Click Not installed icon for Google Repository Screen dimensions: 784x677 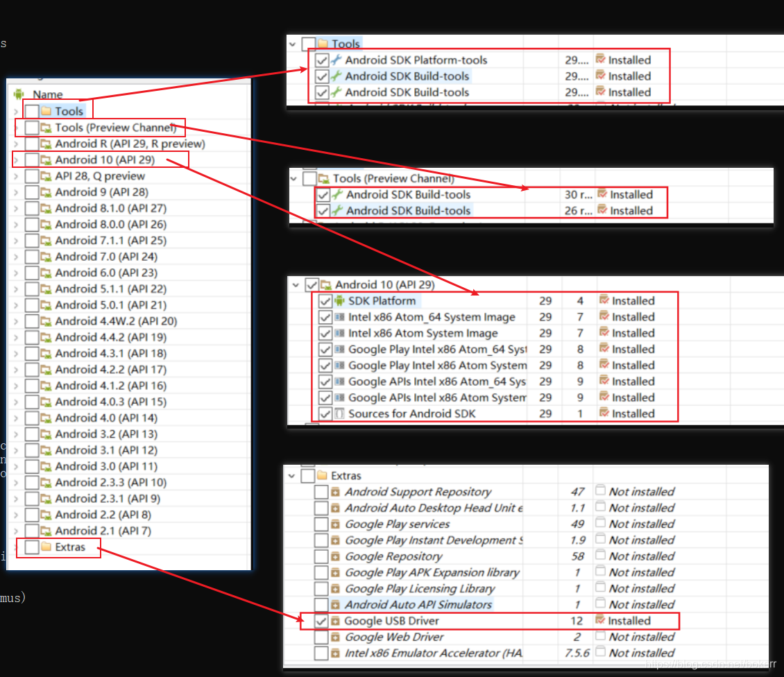[601, 555]
